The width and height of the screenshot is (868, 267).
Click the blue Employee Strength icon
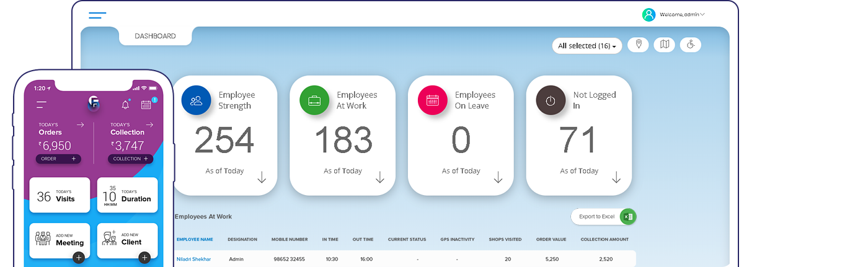click(x=197, y=100)
